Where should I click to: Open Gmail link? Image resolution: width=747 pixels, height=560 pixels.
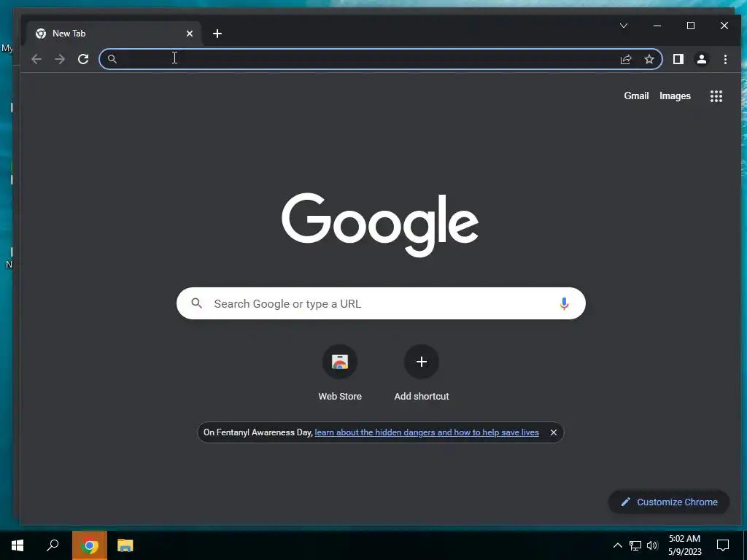coord(636,96)
